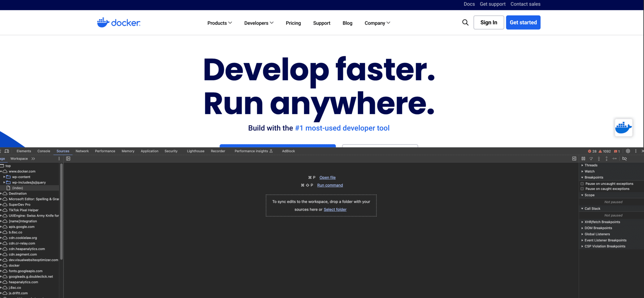Click the Select folder link

[335, 209]
